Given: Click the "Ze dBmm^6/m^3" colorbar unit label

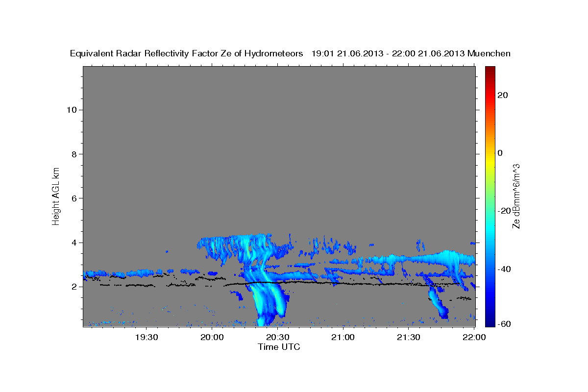Looking at the screenshot, I should point(516,196).
